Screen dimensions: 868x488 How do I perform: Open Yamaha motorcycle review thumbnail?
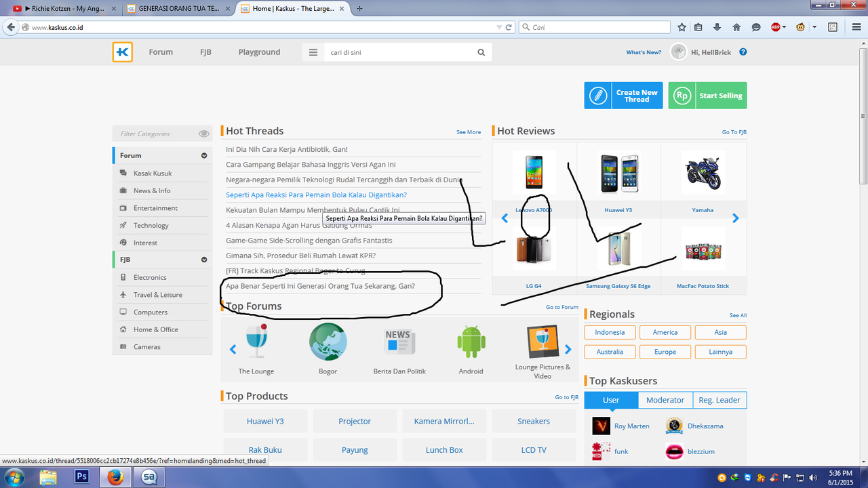click(x=703, y=172)
